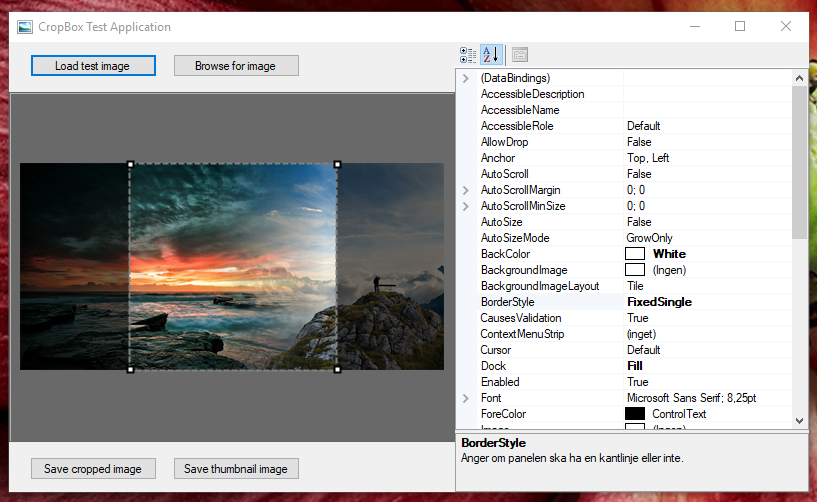Select the AccessibleRole property name

(x=517, y=126)
